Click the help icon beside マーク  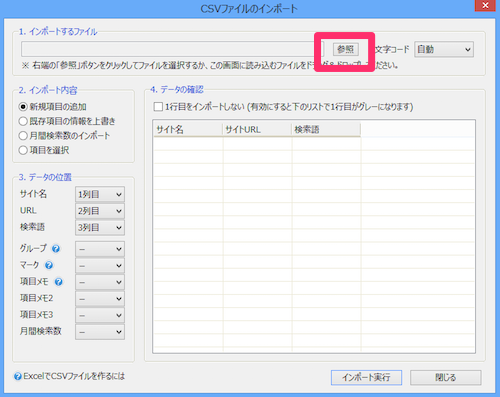coord(49,265)
